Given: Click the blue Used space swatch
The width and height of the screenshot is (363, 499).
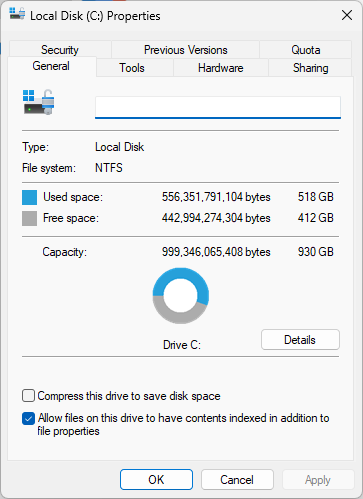Looking at the screenshot, I should pos(29,197).
